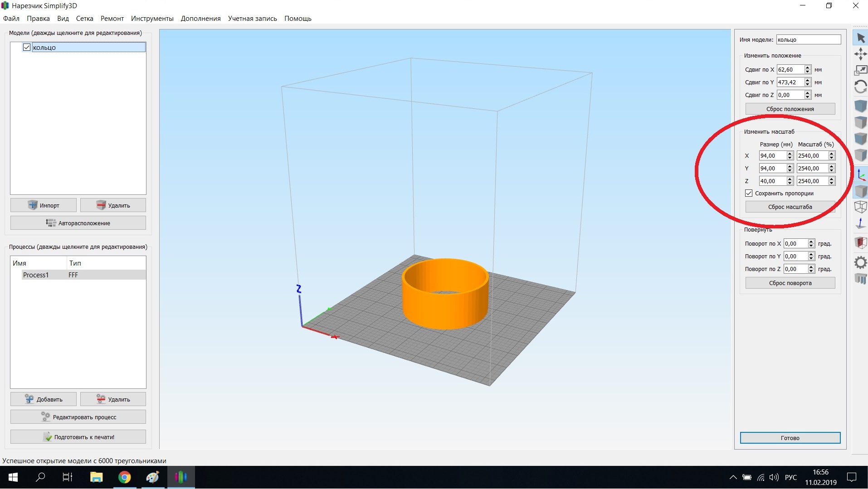Open cross section view icon
868x489 pixels.
click(860, 242)
